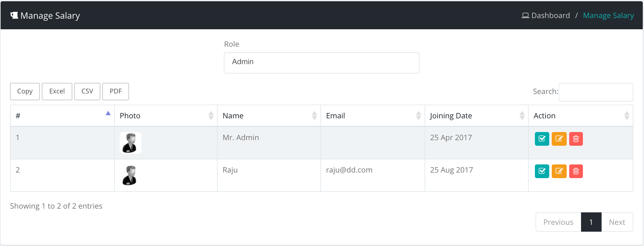Sort table by Name column
The height and width of the screenshot is (246, 644).
point(268,116)
